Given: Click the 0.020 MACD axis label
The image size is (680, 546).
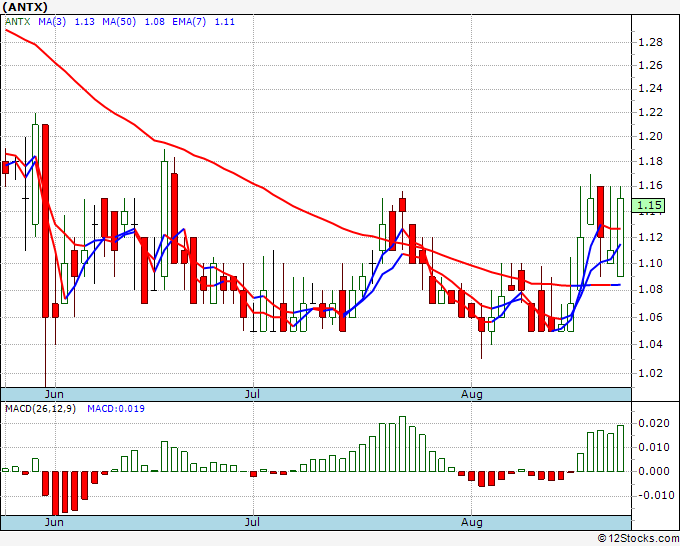Looking at the screenshot, I should tap(654, 423).
